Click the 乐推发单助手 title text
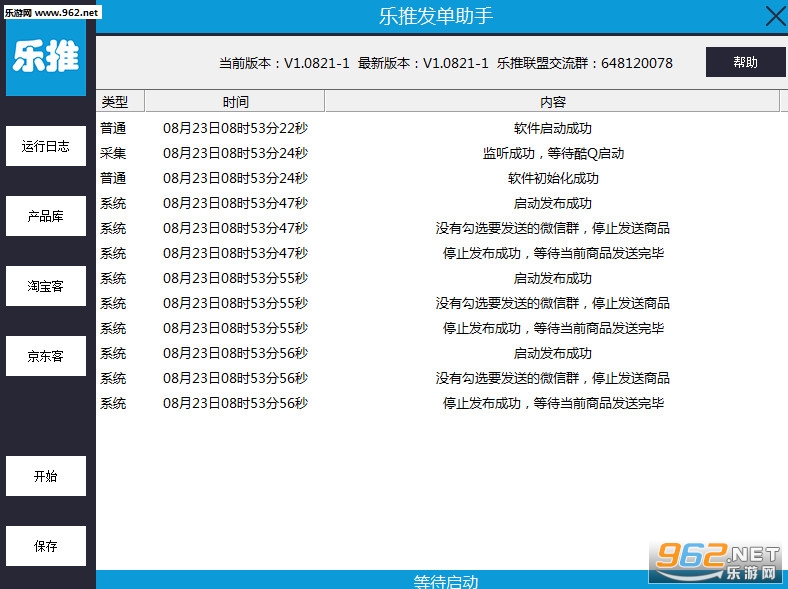Screen dimensions: 788x589 pyautogui.click(x=436, y=16)
